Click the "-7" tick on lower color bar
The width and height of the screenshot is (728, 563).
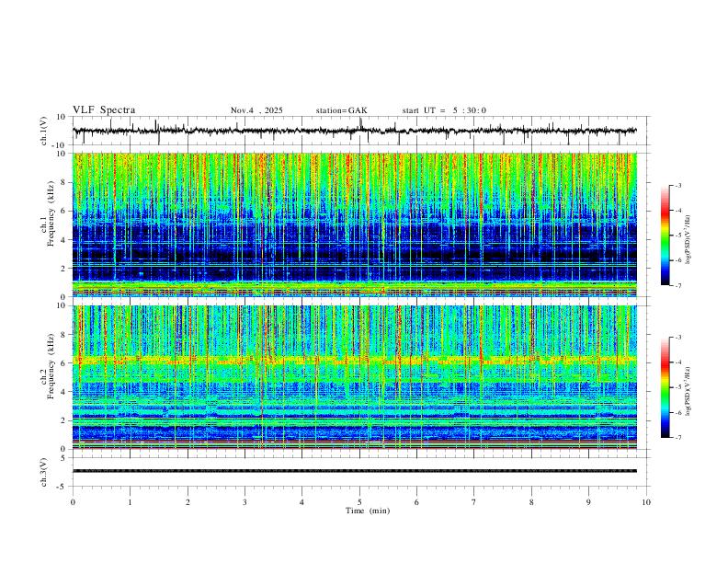click(678, 437)
